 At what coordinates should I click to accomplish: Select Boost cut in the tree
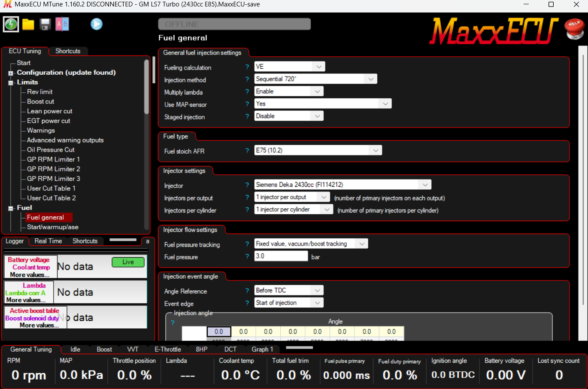tap(41, 102)
